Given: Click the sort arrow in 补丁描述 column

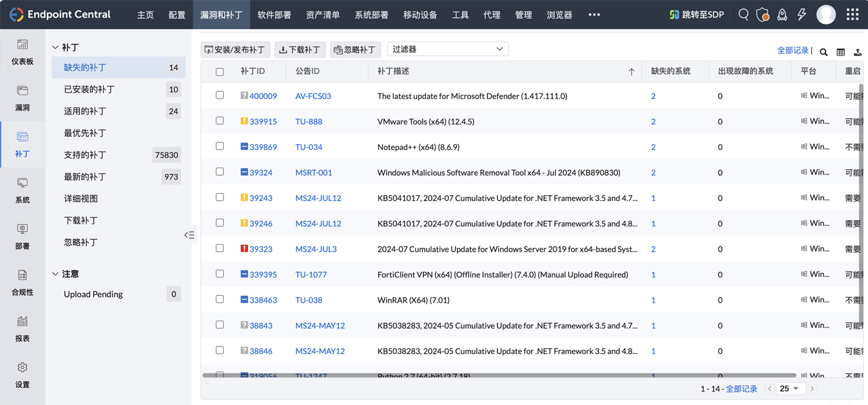Looking at the screenshot, I should (632, 71).
